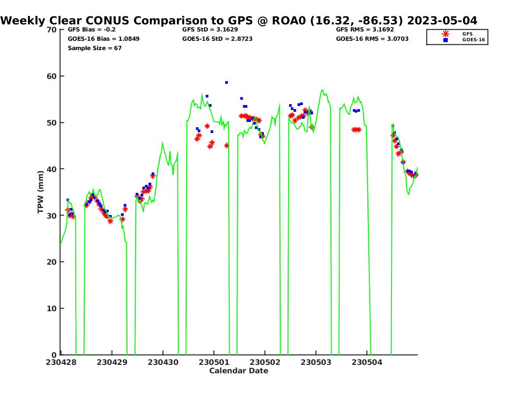Select the Sample Size = 67 annotation
The image size is (532, 399).
point(94,48)
